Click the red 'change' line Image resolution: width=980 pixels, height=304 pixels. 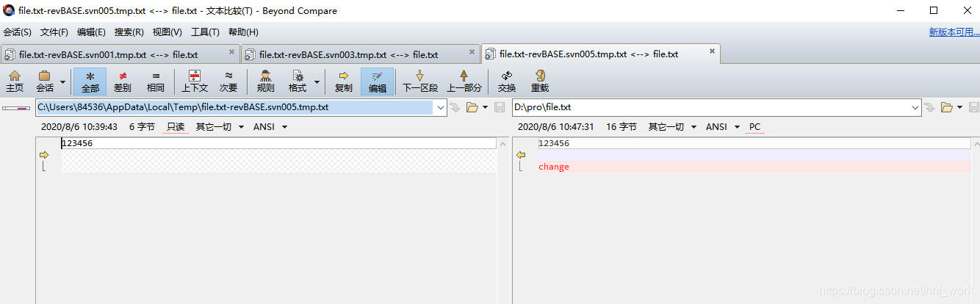pos(754,167)
